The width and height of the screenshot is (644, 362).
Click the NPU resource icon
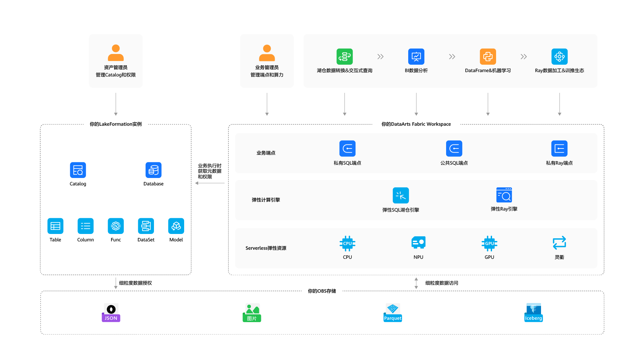[418, 243]
